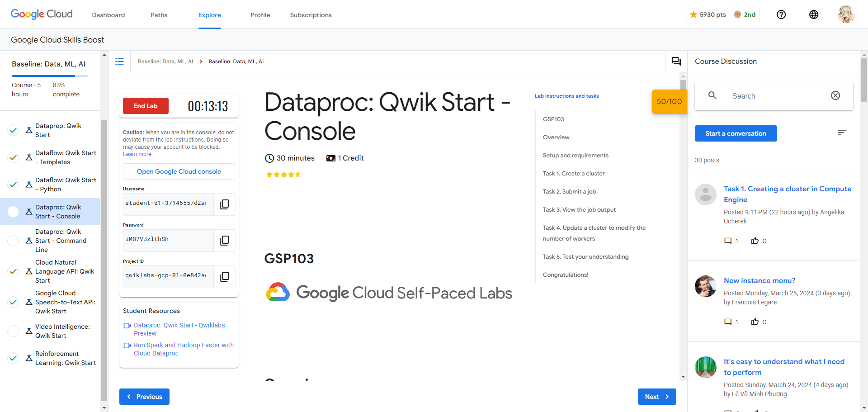Jump to Task 5. Test your understanding

(x=586, y=257)
